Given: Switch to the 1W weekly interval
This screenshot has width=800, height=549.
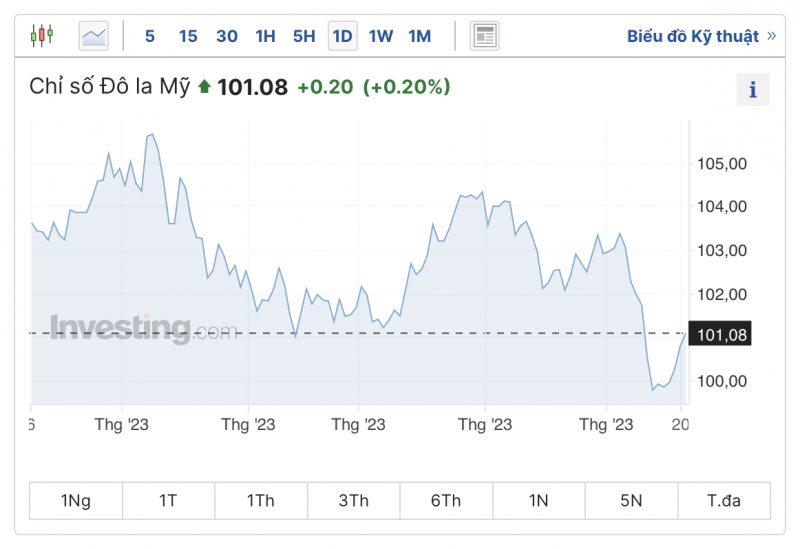Looking at the screenshot, I should (381, 37).
